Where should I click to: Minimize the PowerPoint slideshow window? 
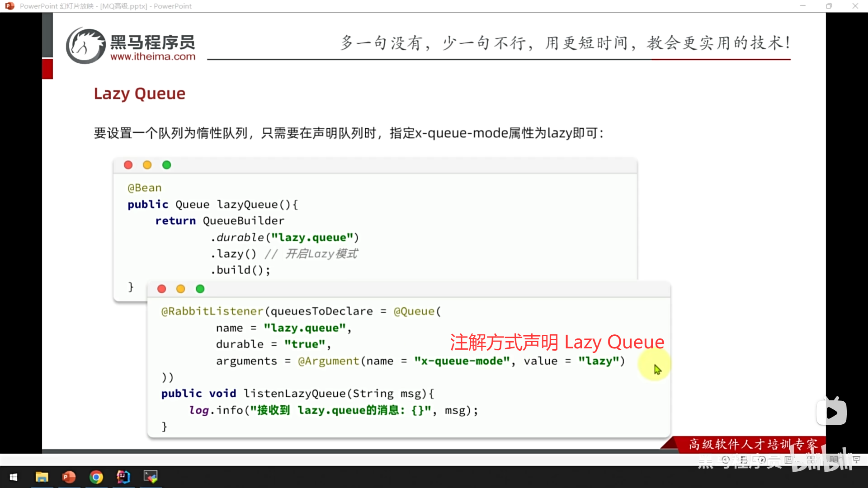click(x=802, y=6)
